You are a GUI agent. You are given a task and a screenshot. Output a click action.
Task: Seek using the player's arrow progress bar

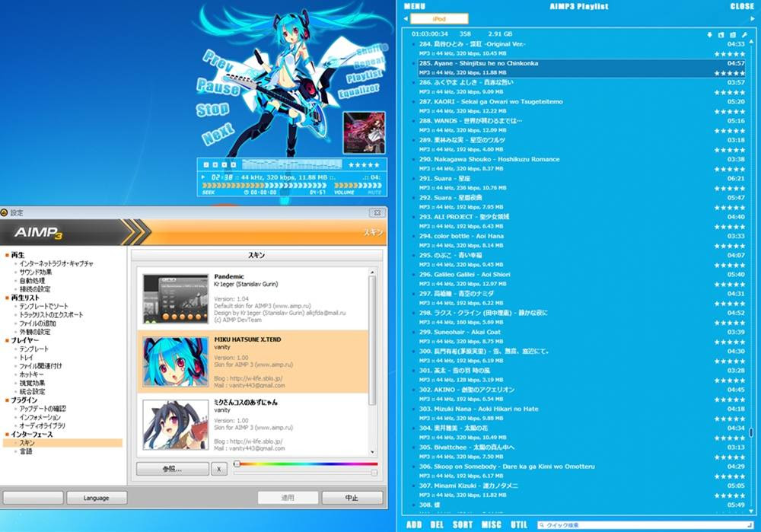pos(265,185)
